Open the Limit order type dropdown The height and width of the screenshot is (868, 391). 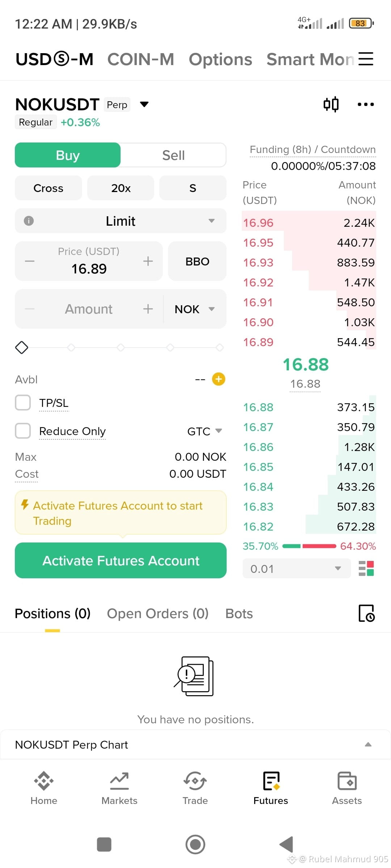(121, 221)
